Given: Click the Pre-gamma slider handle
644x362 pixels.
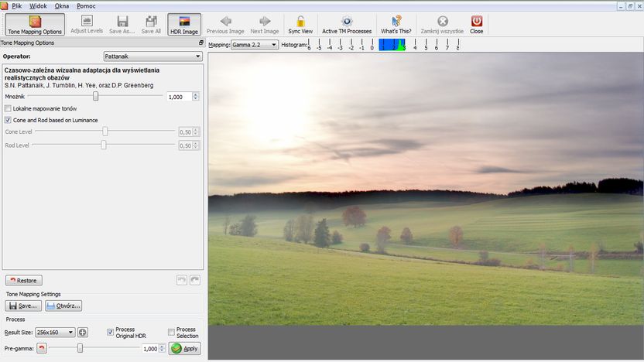Looking at the screenshot, I should click(x=80, y=348).
